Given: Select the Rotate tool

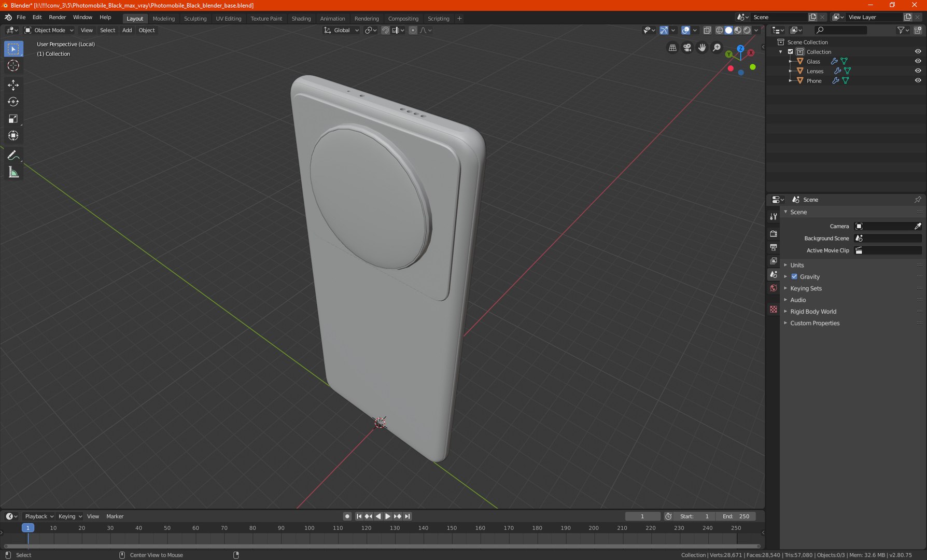Looking at the screenshot, I should tap(13, 102).
